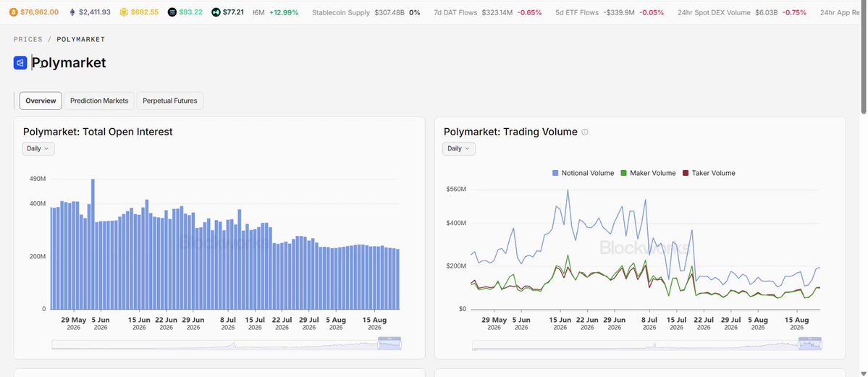Select the Overview tab
The image size is (868, 377).
click(41, 101)
